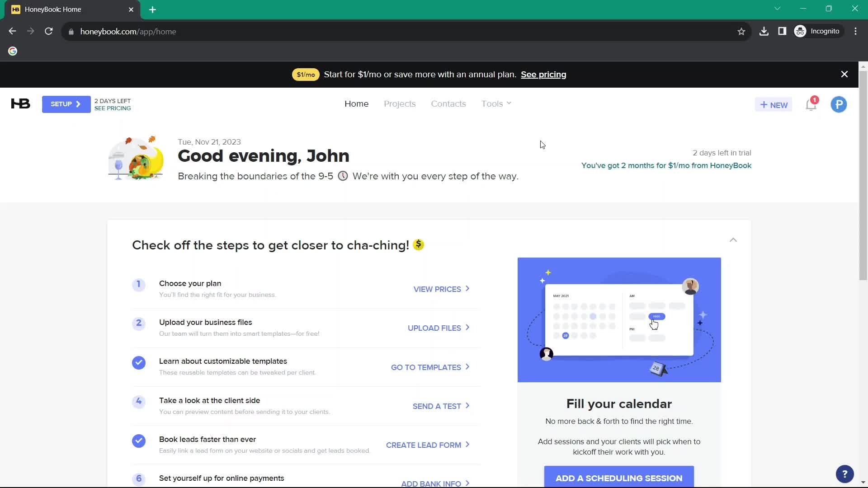Click the HoneyBook HB logo
Image resolution: width=868 pixels, height=488 pixels.
click(20, 104)
